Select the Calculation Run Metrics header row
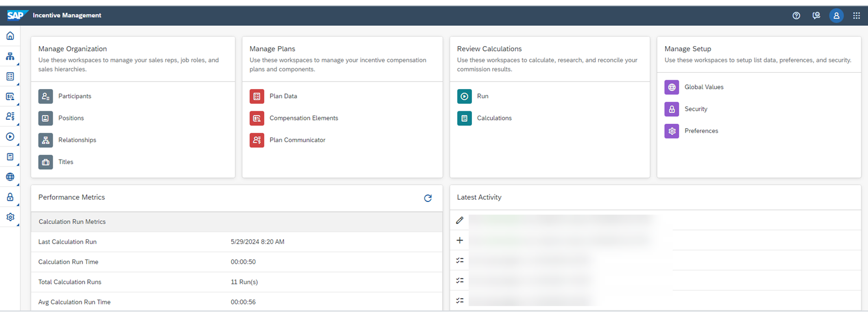The height and width of the screenshot is (317, 868). pyautogui.click(x=237, y=222)
